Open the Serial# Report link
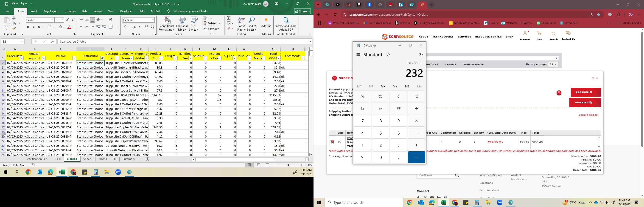Image resolution: width=644 pixels, height=207 pixels. [x=588, y=115]
